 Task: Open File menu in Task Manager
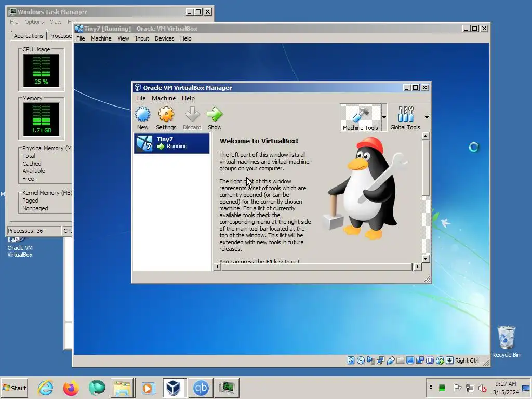pos(14,22)
